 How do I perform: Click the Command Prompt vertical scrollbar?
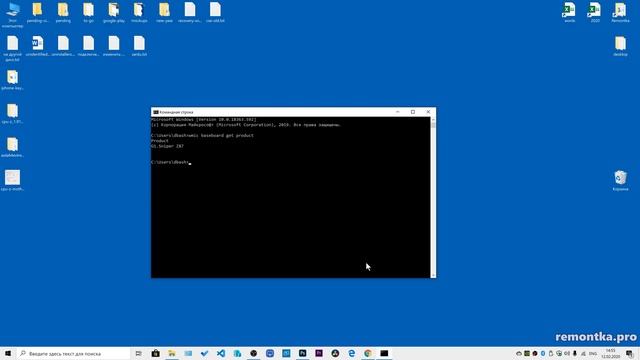pos(433,198)
